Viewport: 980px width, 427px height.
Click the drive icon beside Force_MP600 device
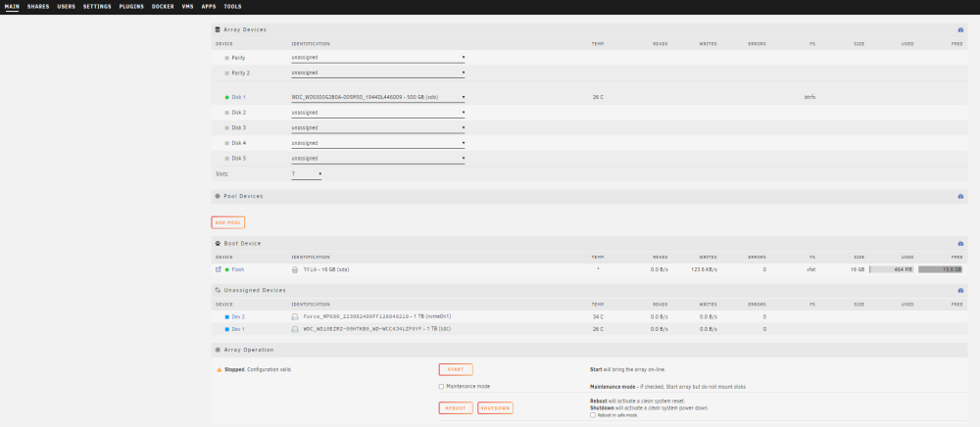295,317
